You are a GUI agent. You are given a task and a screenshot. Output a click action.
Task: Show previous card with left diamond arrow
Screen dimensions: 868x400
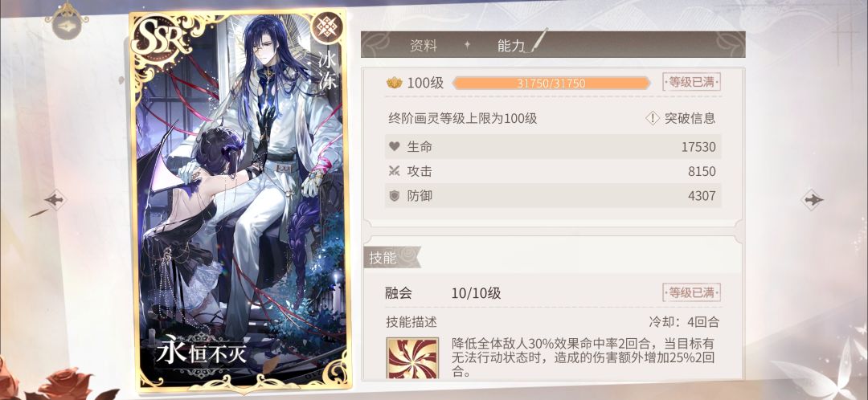point(55,199)
